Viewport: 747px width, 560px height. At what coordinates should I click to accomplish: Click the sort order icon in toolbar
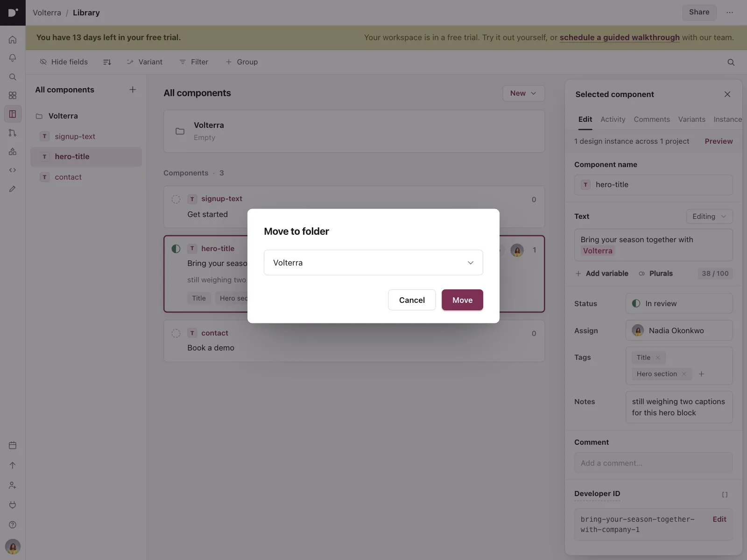click(107, 62)
